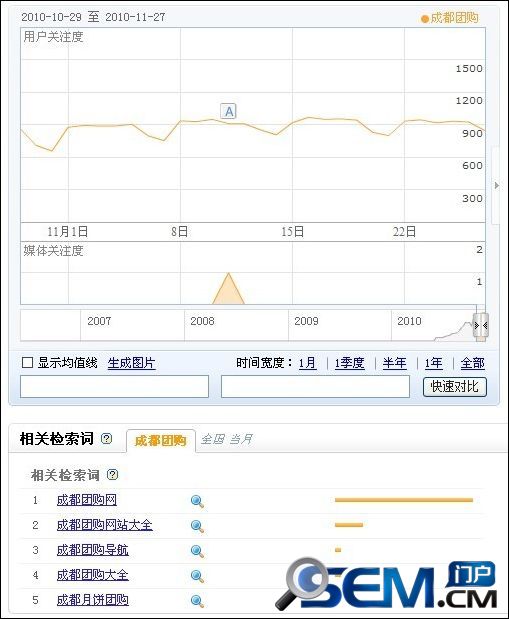509x619 pixels.
Task: Click the timeline range slider handle
Action: (x=481, y=326)
